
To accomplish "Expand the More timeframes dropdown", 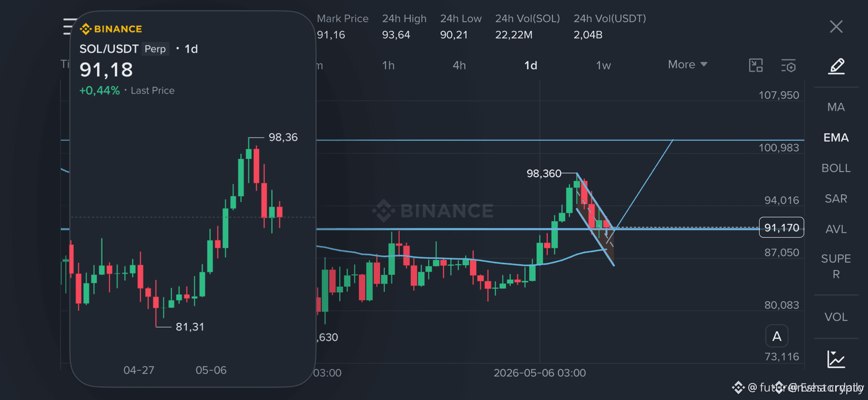I will click(x=688, y=64).
